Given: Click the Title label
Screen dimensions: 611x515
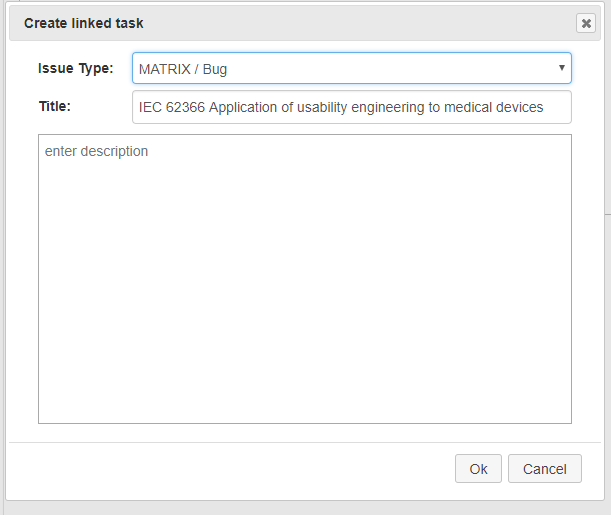Looking at the screenshot, I should click(55, 106).
